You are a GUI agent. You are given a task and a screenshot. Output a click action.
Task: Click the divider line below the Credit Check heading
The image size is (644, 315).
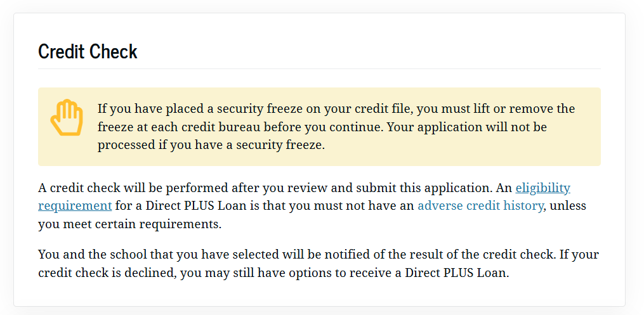319,68
